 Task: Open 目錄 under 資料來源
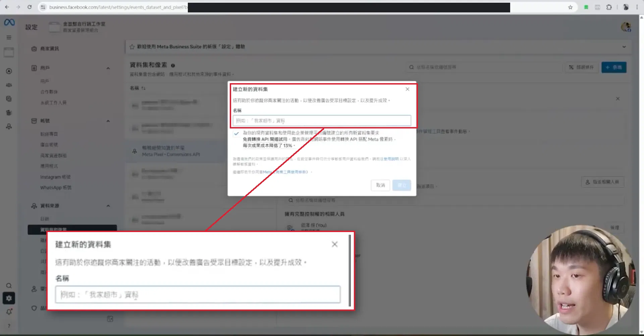(45, 219)
